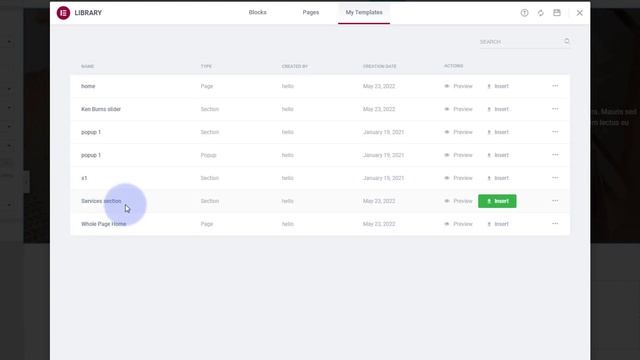This screenshot has width=640, height=360.
Task: Open more options for home row
Action: point(555,86)
